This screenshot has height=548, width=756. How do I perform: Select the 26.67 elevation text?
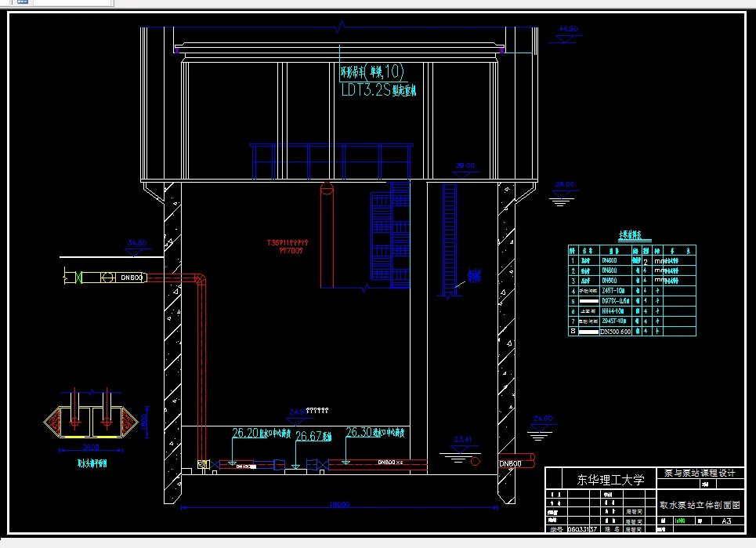pos(313,436)
